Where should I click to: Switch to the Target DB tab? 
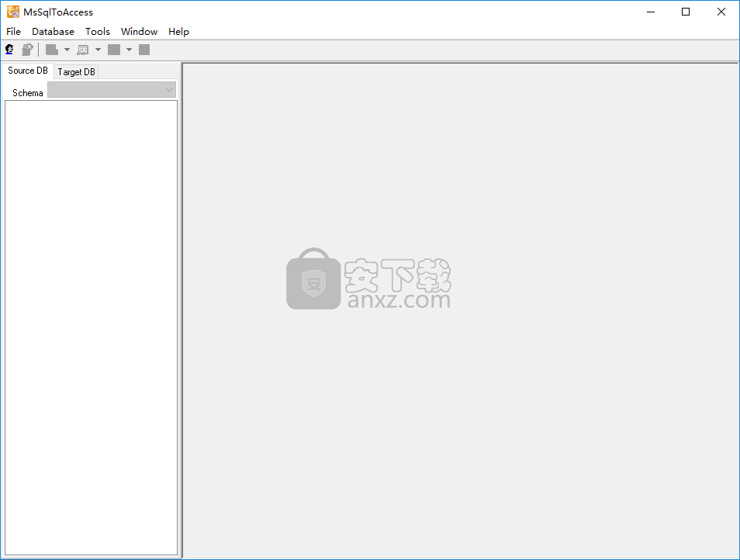77,71
